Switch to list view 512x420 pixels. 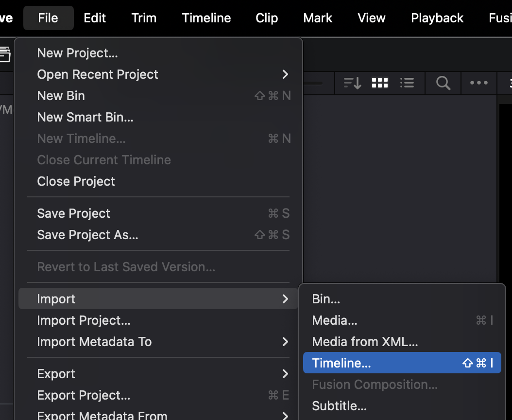pyautogui.click(x=407, y=83)
